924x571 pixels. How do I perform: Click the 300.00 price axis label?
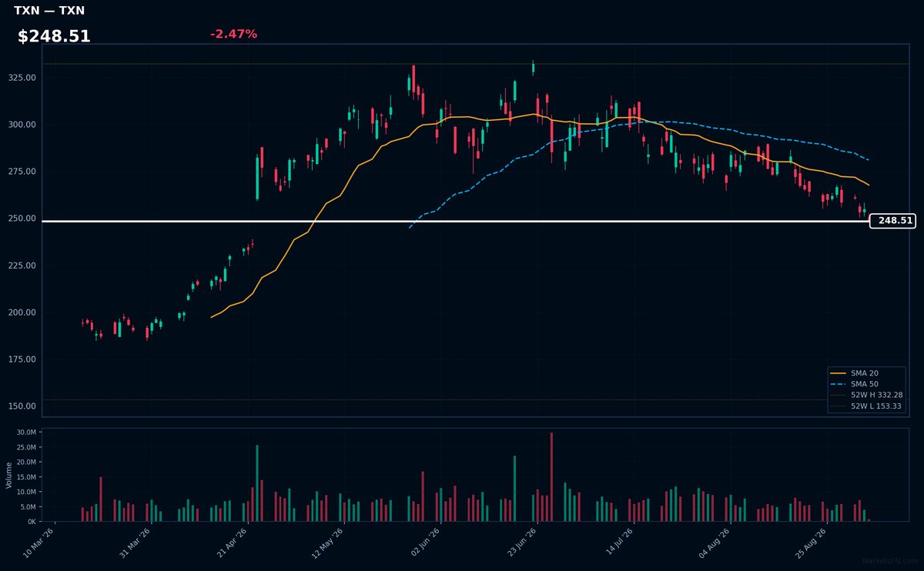click(x=21, y=125)
